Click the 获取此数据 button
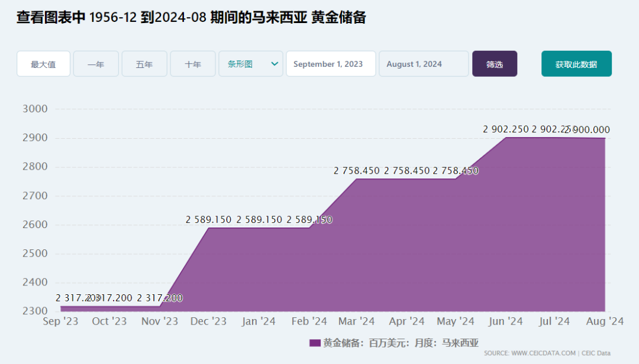Screen dimensions: 639x364 [576, 64]
